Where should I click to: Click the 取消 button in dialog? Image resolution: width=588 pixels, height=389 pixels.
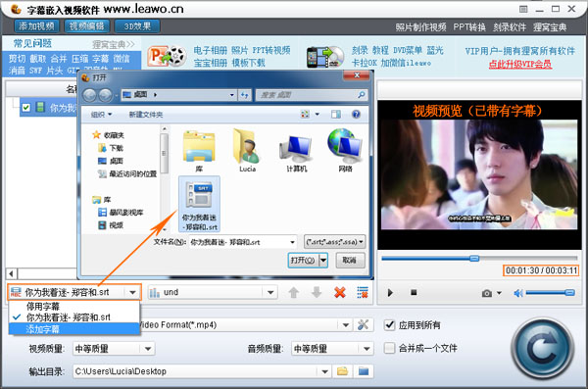point(350,260)
